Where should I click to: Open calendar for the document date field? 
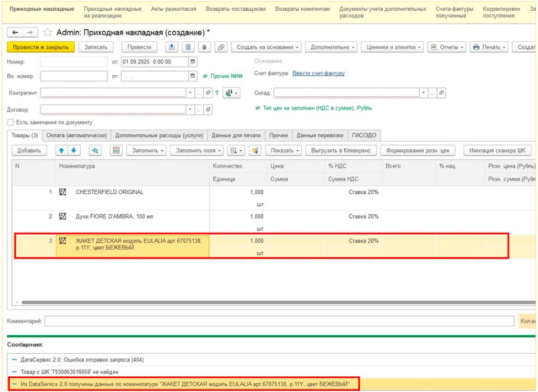coord(193,62)
